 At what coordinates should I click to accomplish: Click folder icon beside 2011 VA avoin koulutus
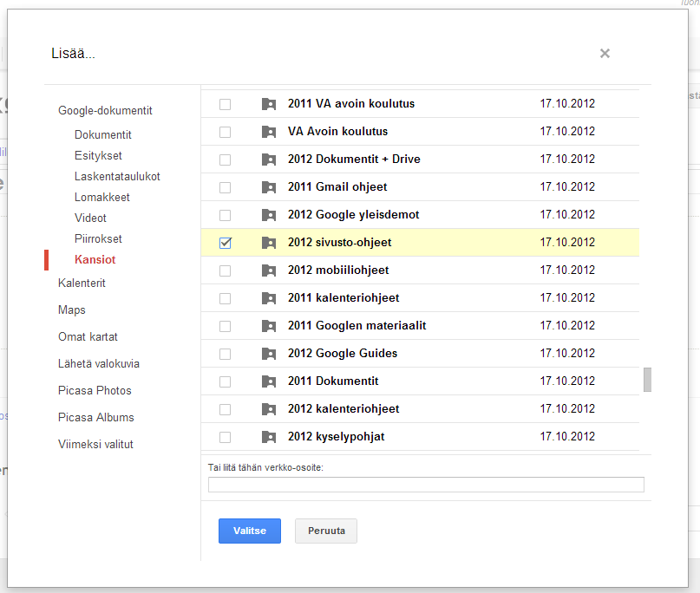(x=269, y=104)
